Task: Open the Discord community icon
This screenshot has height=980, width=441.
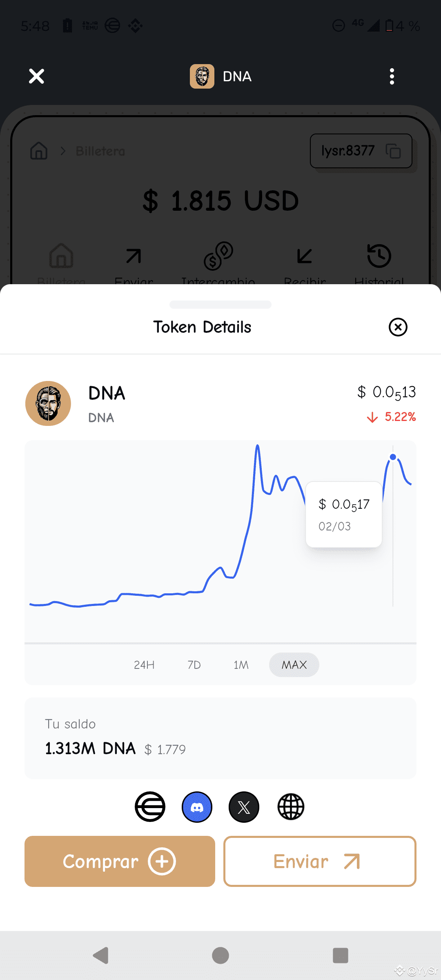Action: click(x=197, y=807)
